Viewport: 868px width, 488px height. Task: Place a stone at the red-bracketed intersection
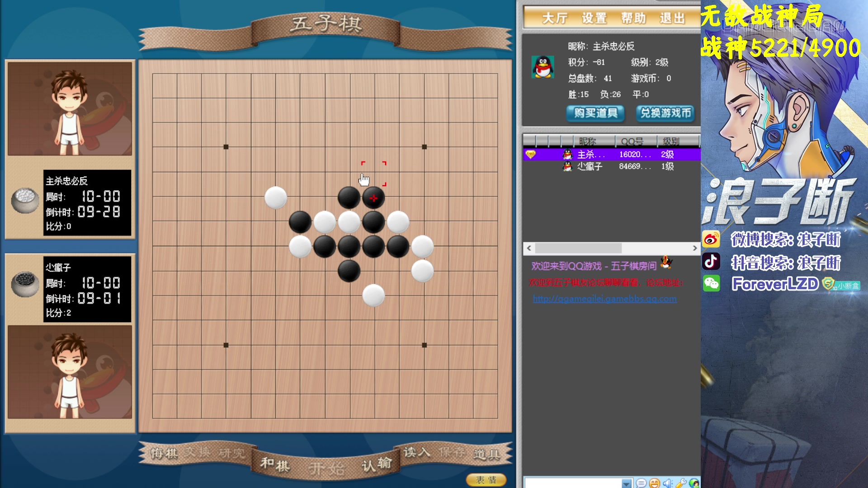(373, 174)
